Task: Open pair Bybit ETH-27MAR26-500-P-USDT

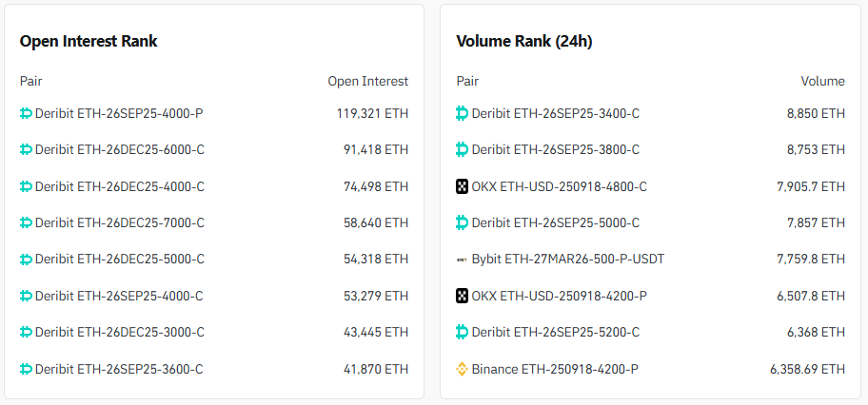Action: [568, 259]
